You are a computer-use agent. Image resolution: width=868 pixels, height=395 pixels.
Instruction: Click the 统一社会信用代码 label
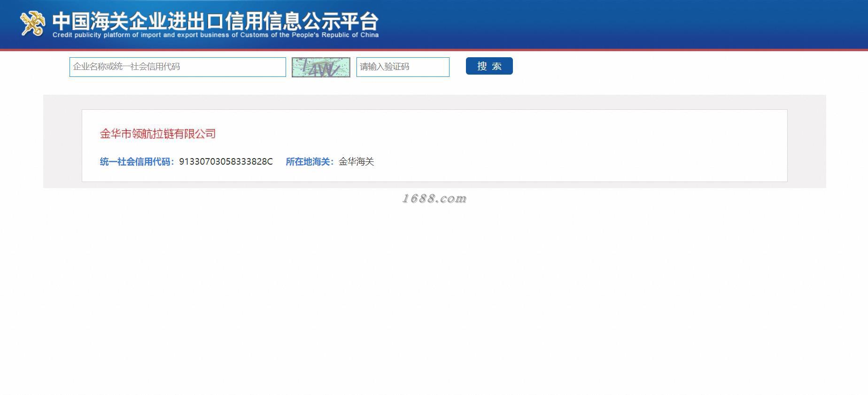click(x=137, y=162)
